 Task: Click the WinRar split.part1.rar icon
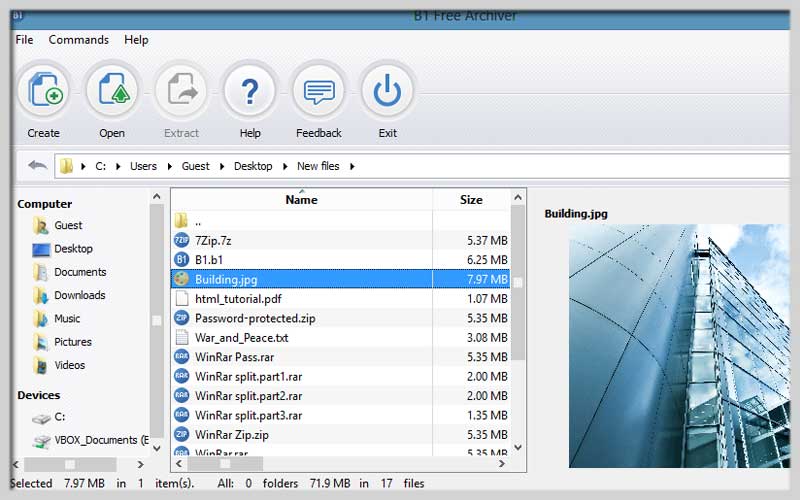click(182, 376)
